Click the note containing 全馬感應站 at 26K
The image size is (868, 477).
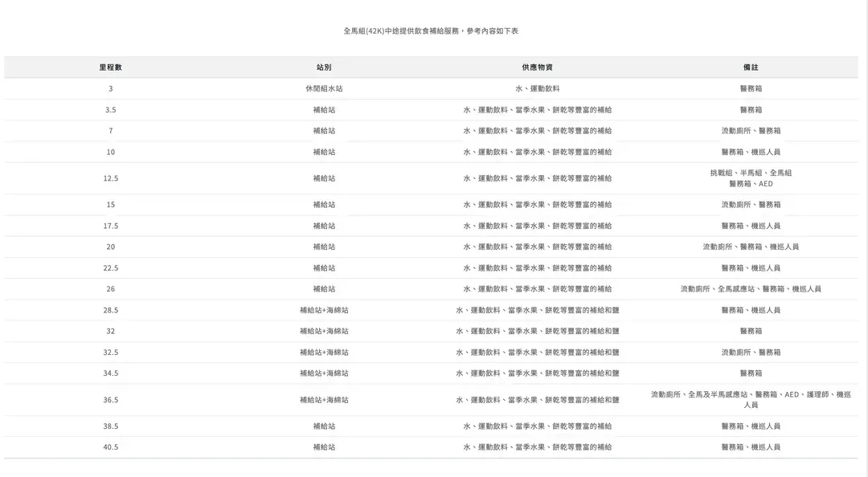pyautogui.click(x=751, y=289)
